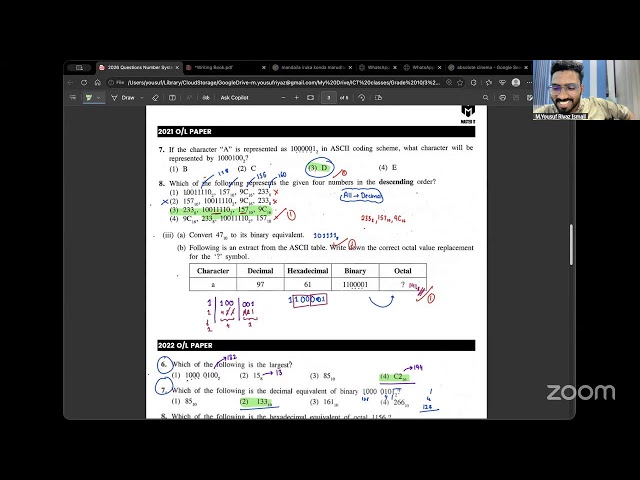This screenshot has height=480, width=640.
Task: Close the mandalla tab
Action: coord(350,67)
